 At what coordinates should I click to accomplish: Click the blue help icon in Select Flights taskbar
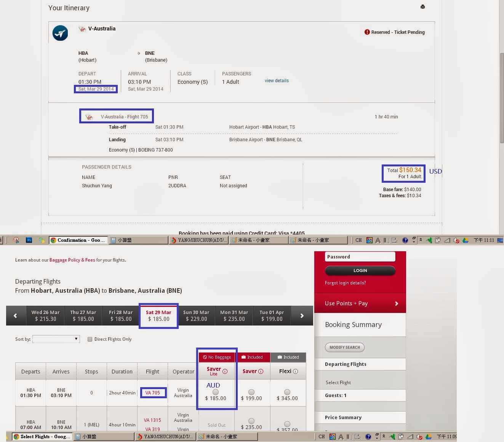(368, 437)
